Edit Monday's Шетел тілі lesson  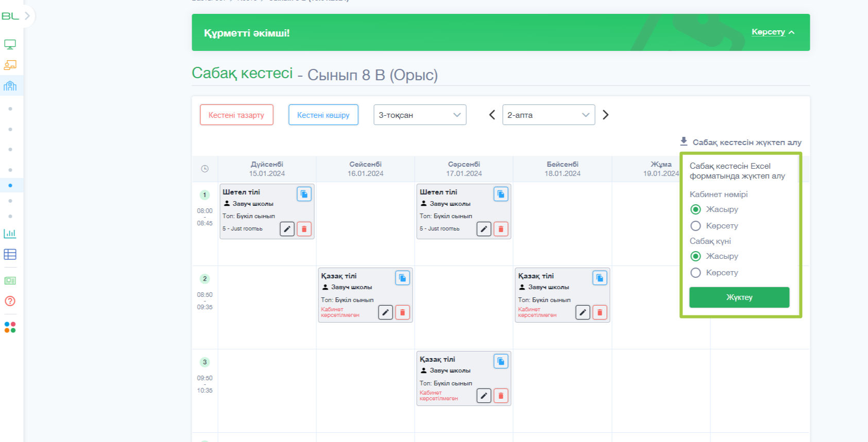[x=287, y=229]
